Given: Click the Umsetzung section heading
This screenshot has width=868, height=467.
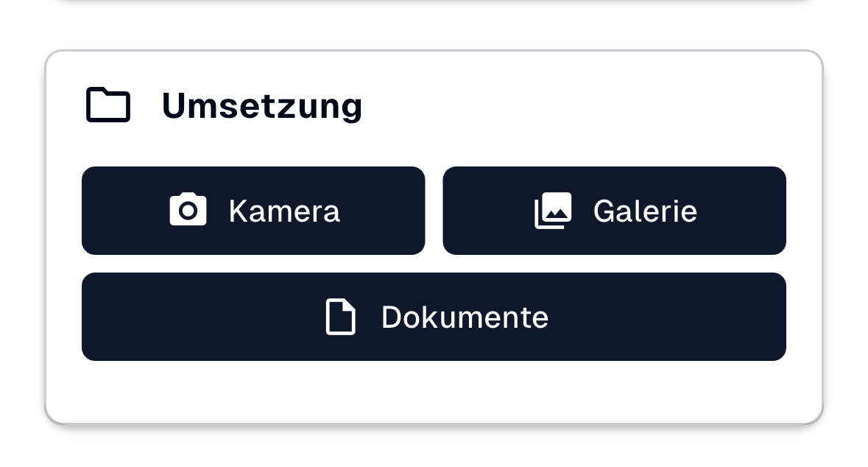Looking at the screenshot, I should 261,105.
